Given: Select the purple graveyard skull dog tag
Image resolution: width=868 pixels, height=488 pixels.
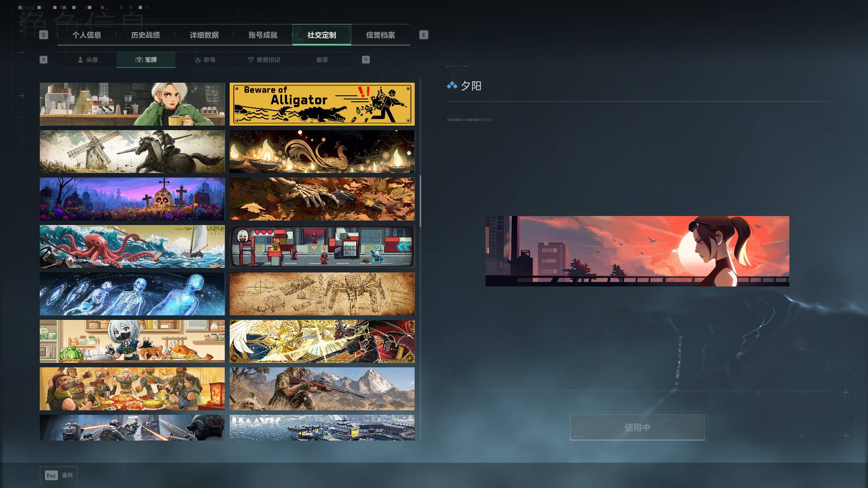Looking at the screenshot, I should (x=132, y=199).
